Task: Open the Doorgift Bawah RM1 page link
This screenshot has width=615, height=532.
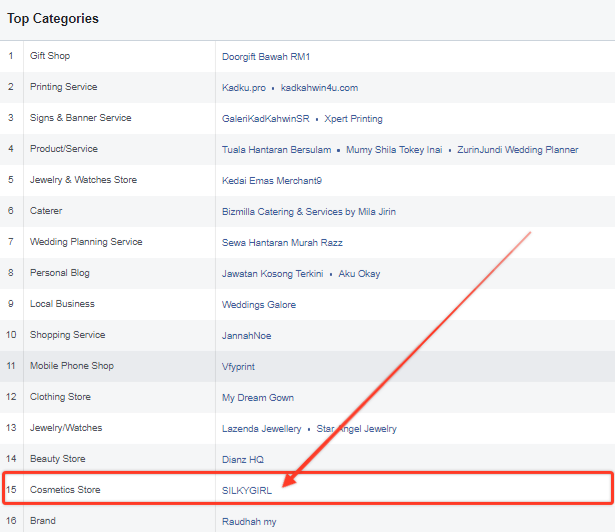Action: 266,56
